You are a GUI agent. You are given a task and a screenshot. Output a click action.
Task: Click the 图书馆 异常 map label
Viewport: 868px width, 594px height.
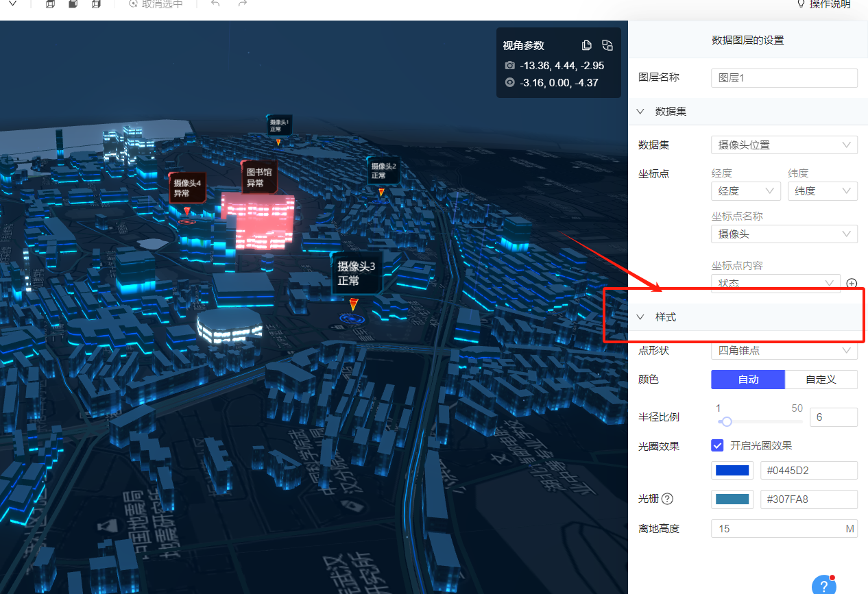(259, 177)
